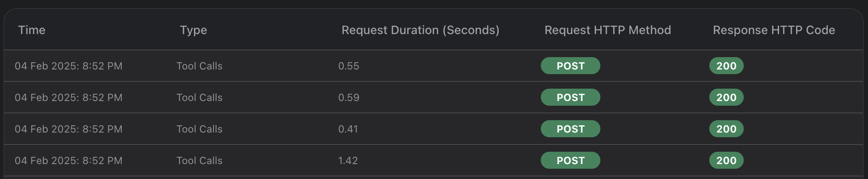Click the 200 badge in the 0.41 row

[726, 129]
